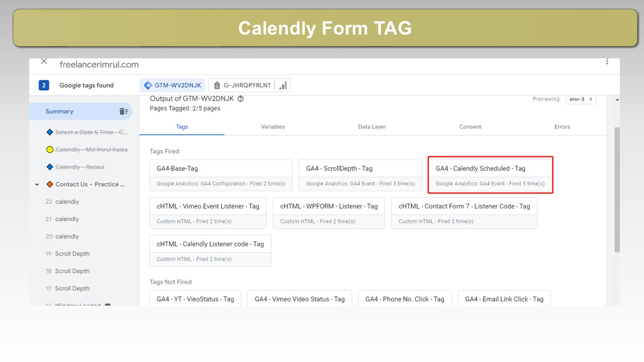Open the cHTML - Contact Form 7 Listener tag card
The height and width of the screenshot is (362, 644).
[x=464, y=213]
